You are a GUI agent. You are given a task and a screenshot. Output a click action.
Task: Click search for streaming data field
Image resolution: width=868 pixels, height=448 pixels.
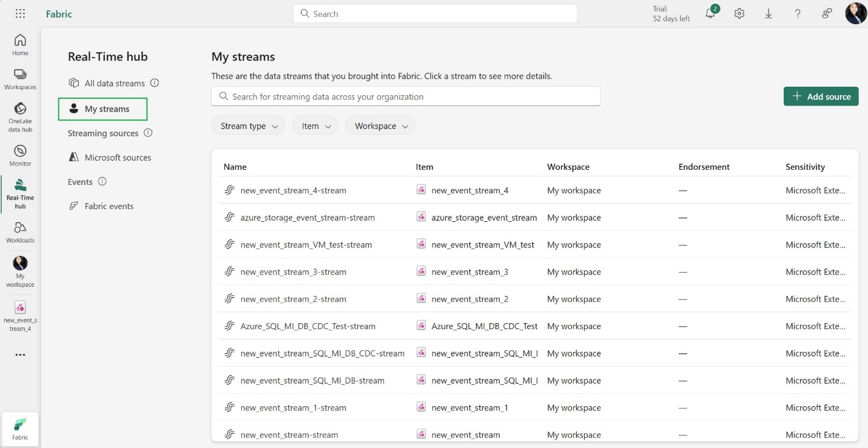(406, 96)
